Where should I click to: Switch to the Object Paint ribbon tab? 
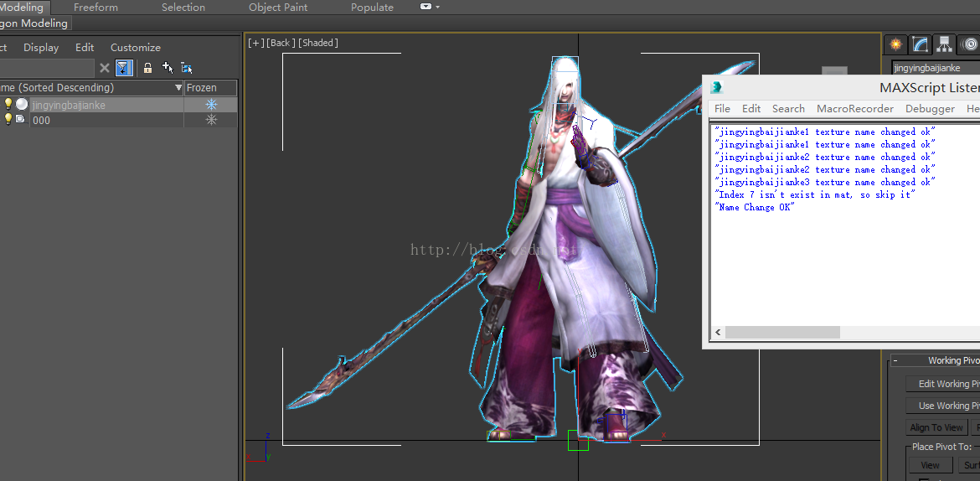point(278,8)
